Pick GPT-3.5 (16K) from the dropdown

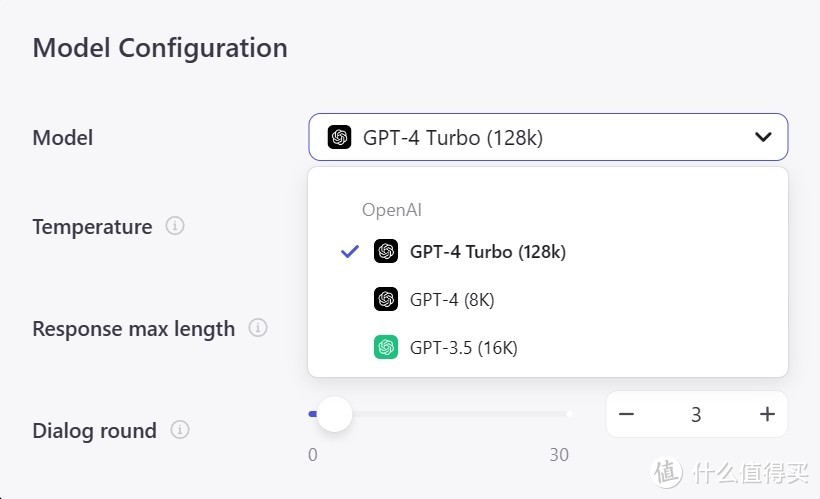pyautogui.click(x=463, y=348)
